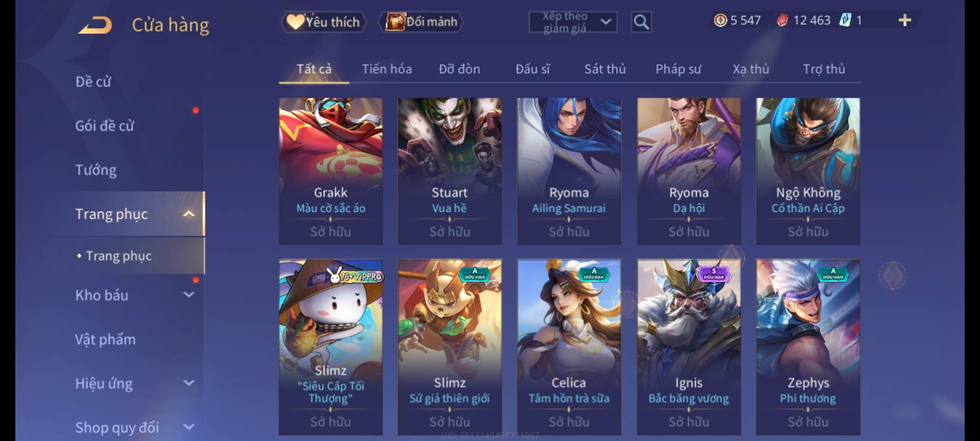This screenshot has width=980, height=441.
Task: Expand the Hiệu ứng sidebar section
Action: click(x=189, y=383)
